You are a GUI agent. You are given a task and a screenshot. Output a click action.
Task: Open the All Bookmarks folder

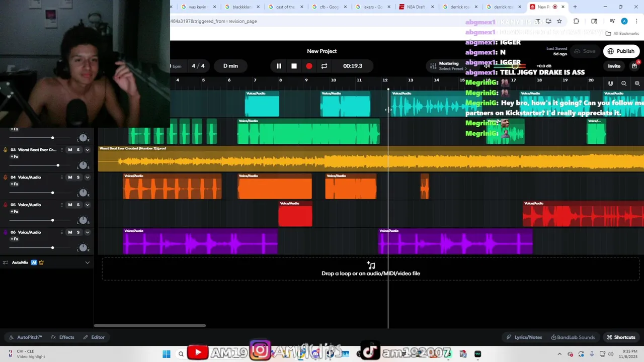click(x=622, y=34)
